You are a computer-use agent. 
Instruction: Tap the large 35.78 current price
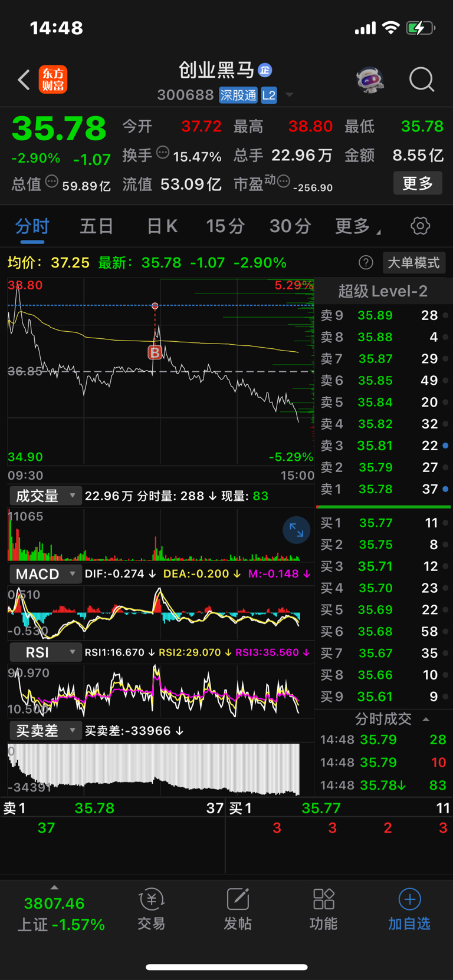(x=59, y=128)
